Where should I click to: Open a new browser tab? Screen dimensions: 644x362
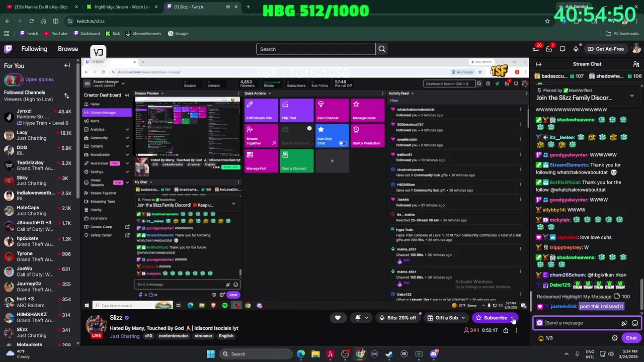(248, 7)
